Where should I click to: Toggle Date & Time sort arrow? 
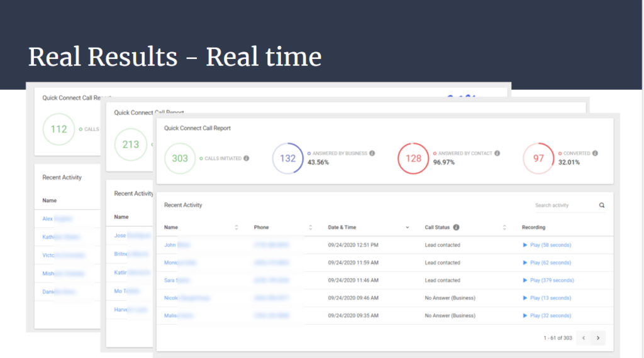408,227
